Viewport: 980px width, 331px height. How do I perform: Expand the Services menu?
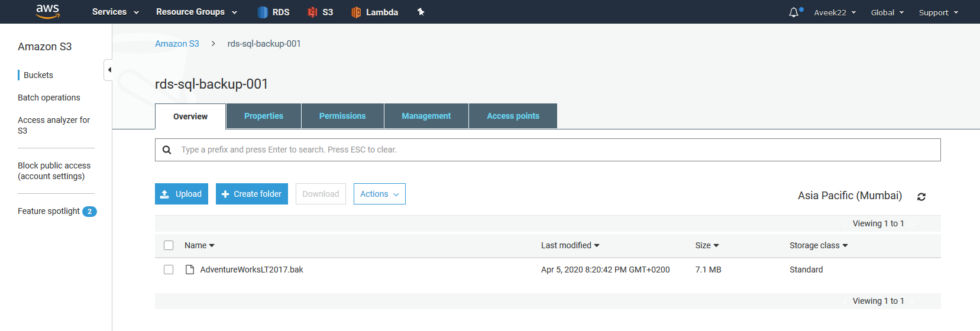coord(115,12)
